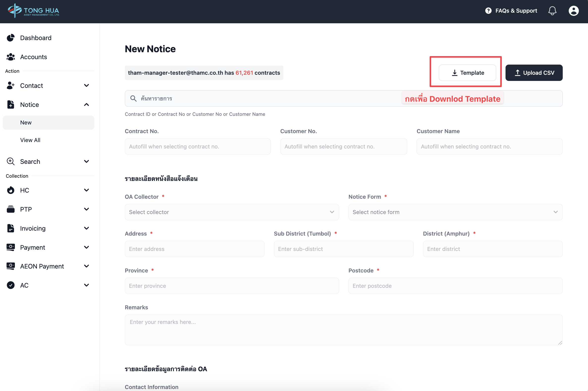The height and width of the screenshot is (391, 588).
Task: Click the AC checkmark circle icon
Action: (10, 285)
